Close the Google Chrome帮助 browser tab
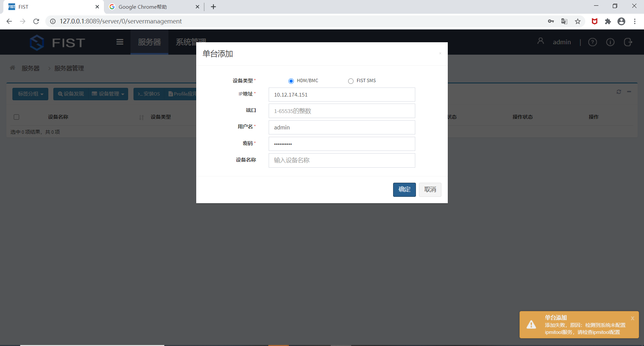This screenshot has height=346, width=644. pyautogui.click(x=197, y=7)
